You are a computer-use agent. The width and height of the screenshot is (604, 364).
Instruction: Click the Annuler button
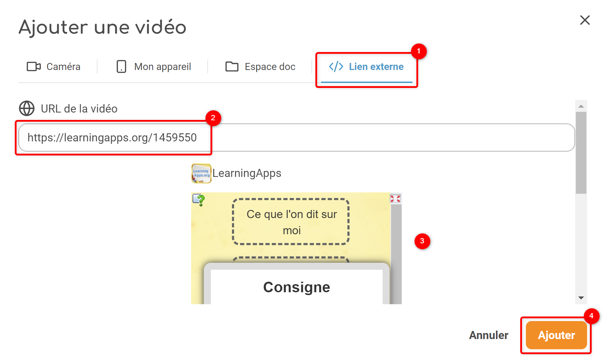pos(489,335)
